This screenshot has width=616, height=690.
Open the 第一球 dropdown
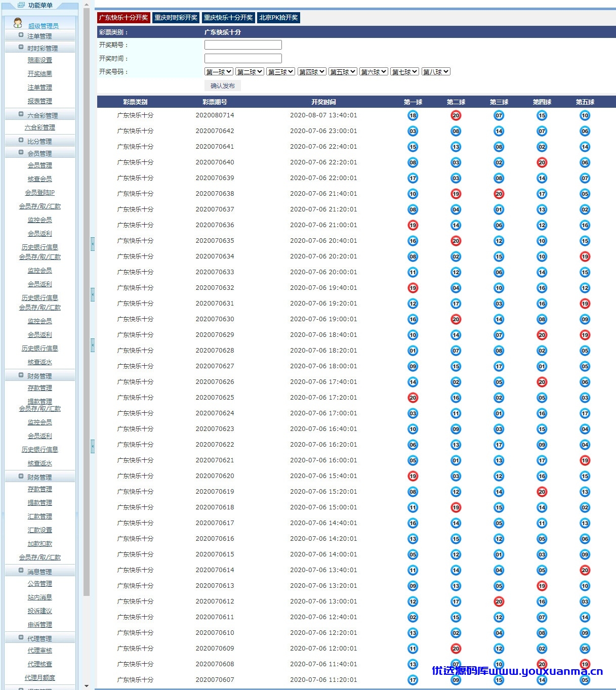point(219,72)
